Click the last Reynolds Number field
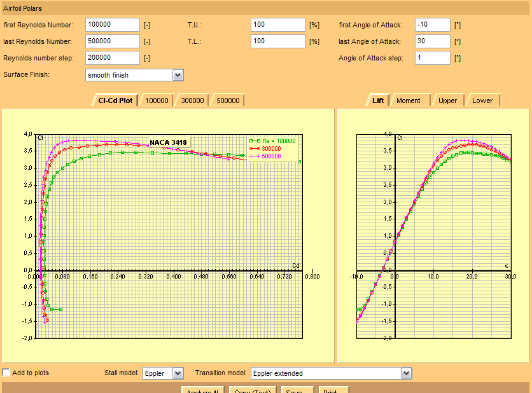 (x=112, y=41)
